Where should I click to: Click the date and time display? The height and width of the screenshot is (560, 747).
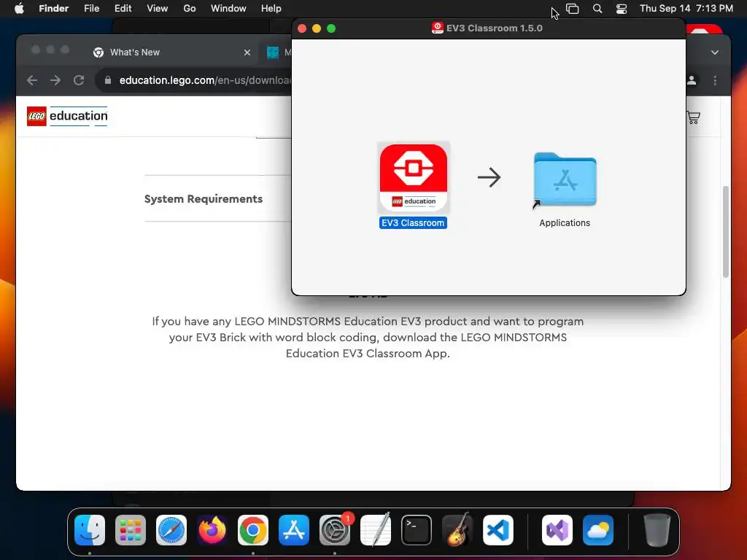(x=686, y=9)
